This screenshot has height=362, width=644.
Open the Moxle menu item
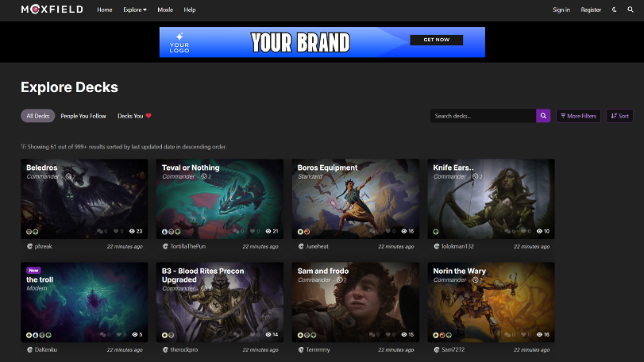(x=165, y=10)
